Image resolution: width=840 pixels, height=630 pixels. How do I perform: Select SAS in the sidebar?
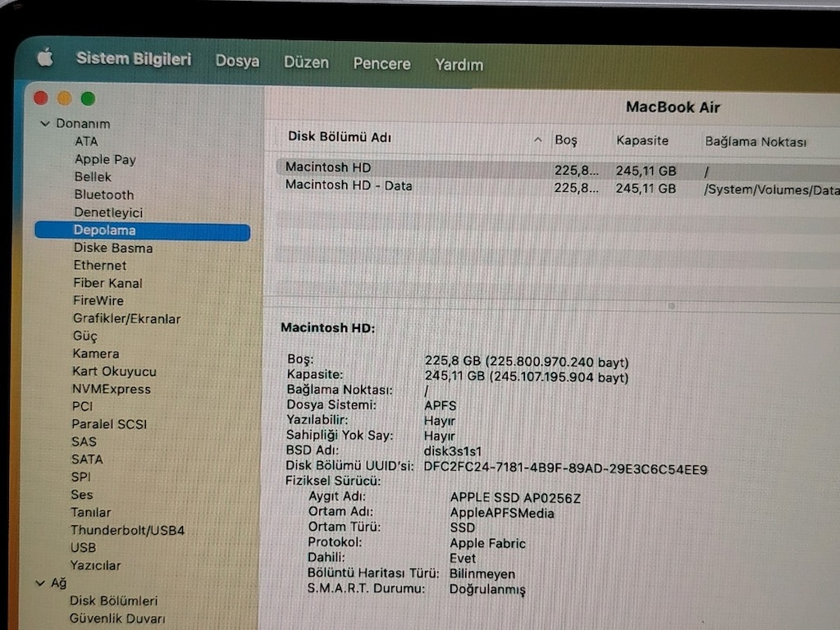[x=84, y=441]
